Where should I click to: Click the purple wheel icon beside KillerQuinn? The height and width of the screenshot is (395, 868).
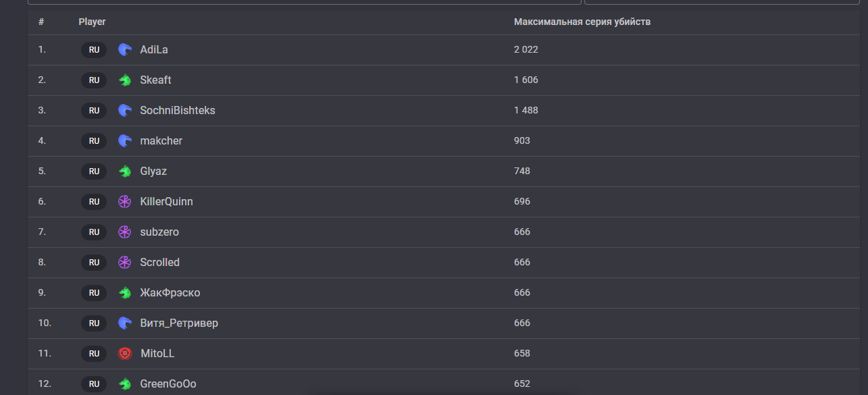coord(124,201)
